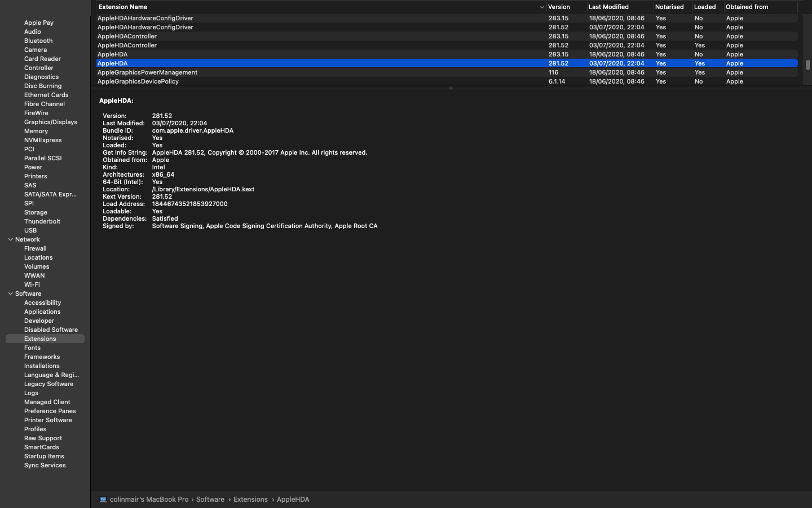Click the sort arrow on Extension Name column

click(x=542, y=7)
